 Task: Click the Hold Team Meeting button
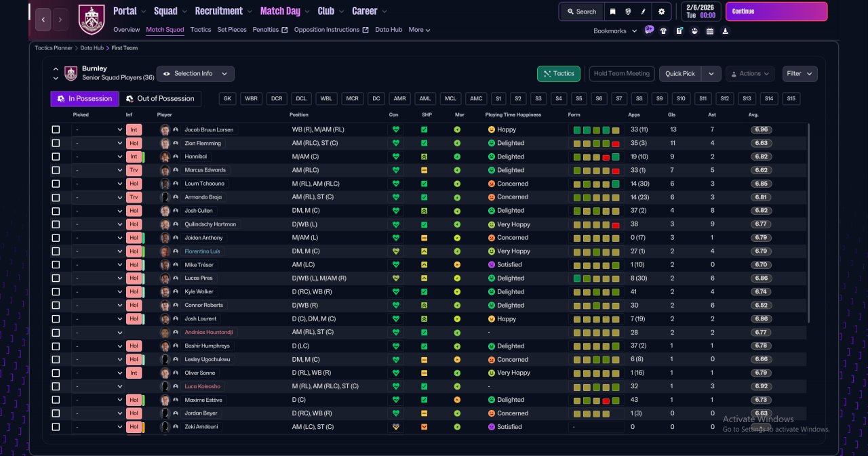622,74
